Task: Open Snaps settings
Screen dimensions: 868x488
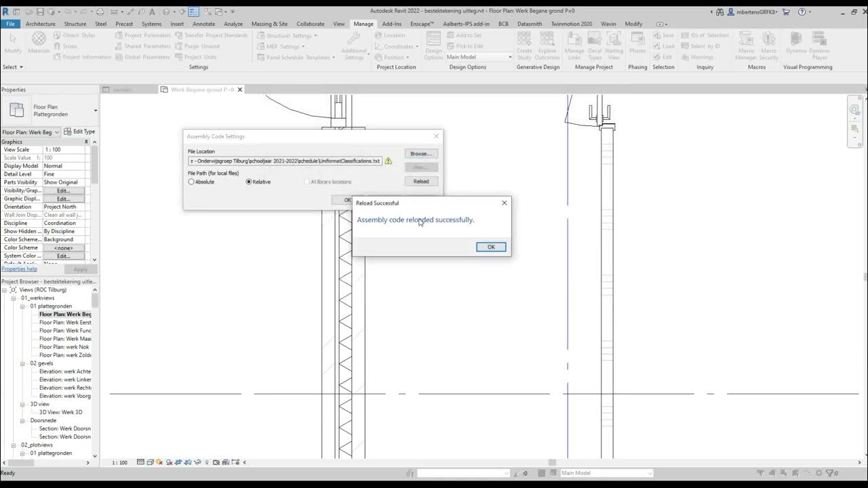Action: pyautogui.click(x=65, y=46)
